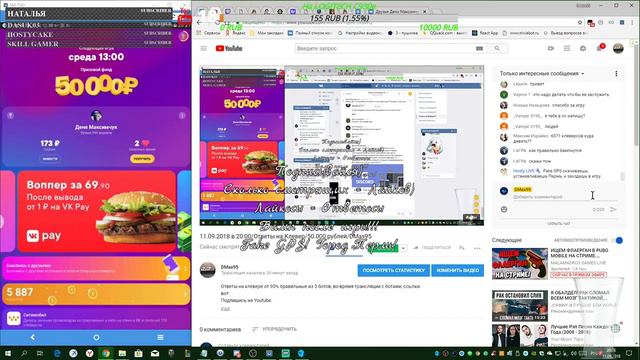The height and width of the screenshot is (360, 640).
Task: Click 'Ещё' to expand video description
Action: click(225, 309)
